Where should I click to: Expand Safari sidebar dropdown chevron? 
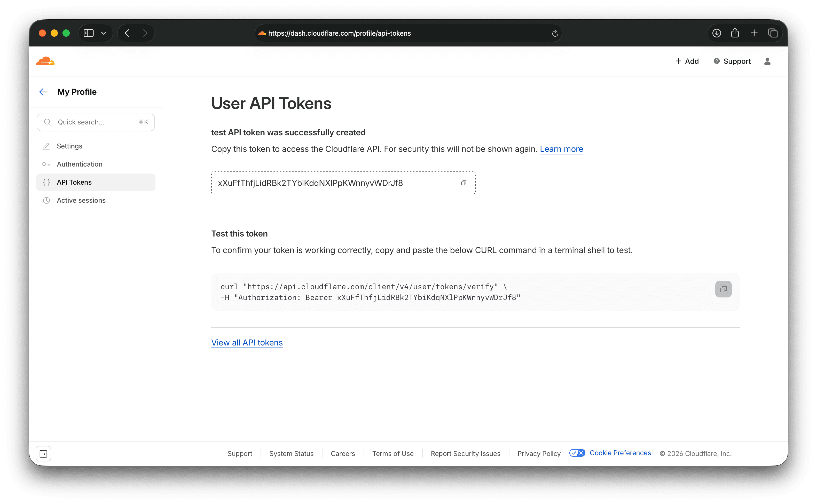click(x=103, y=33)
